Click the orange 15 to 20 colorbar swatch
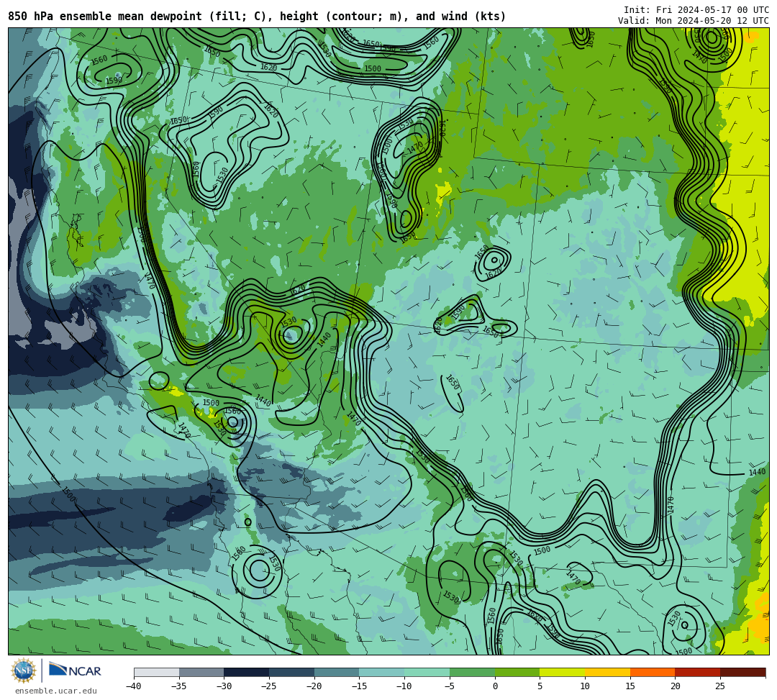 653,672
